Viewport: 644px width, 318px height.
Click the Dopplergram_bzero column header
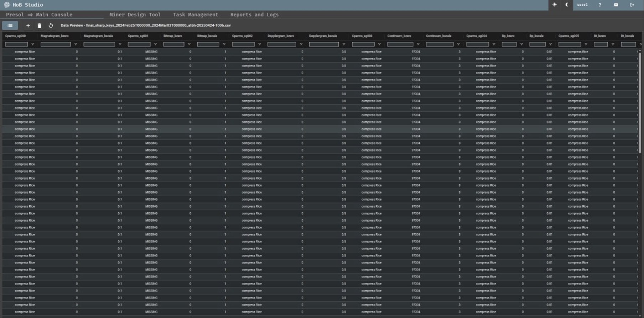point(281,36)
